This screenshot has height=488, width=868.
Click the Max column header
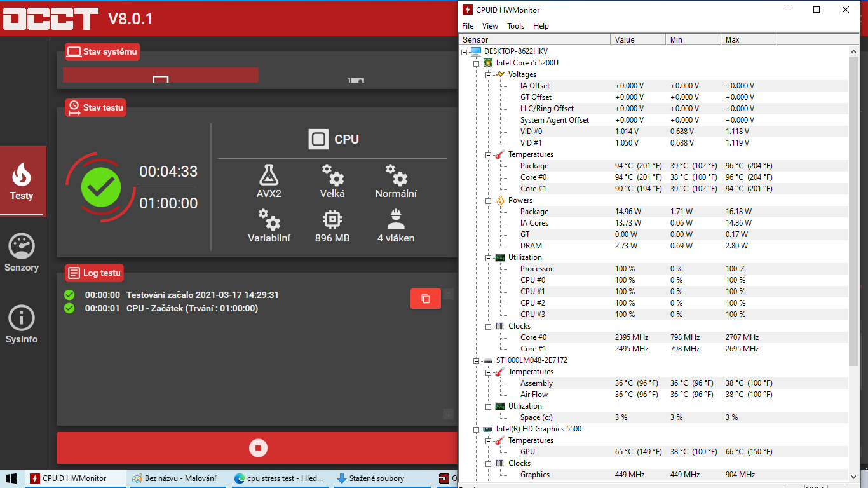pyautogui.click(x=748, y=39)
